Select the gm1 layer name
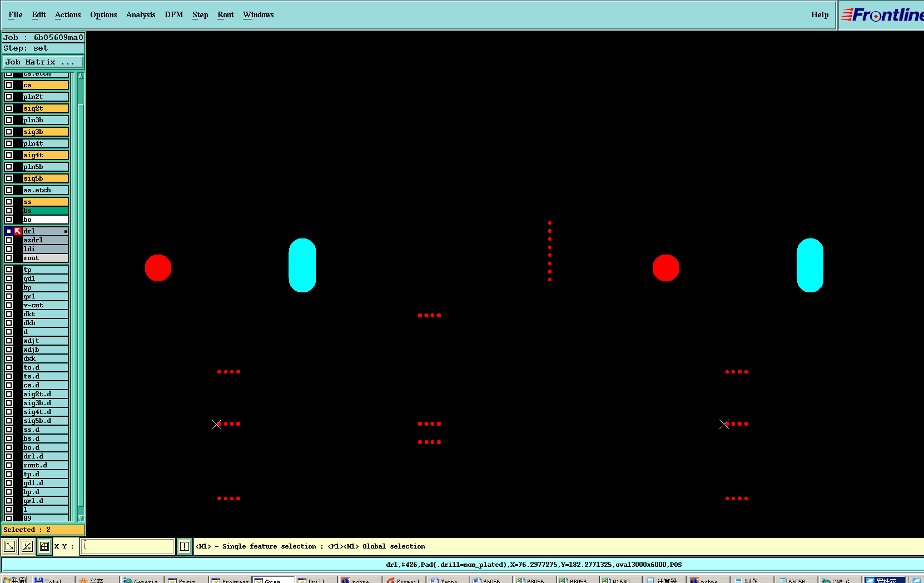 (46, 296)
